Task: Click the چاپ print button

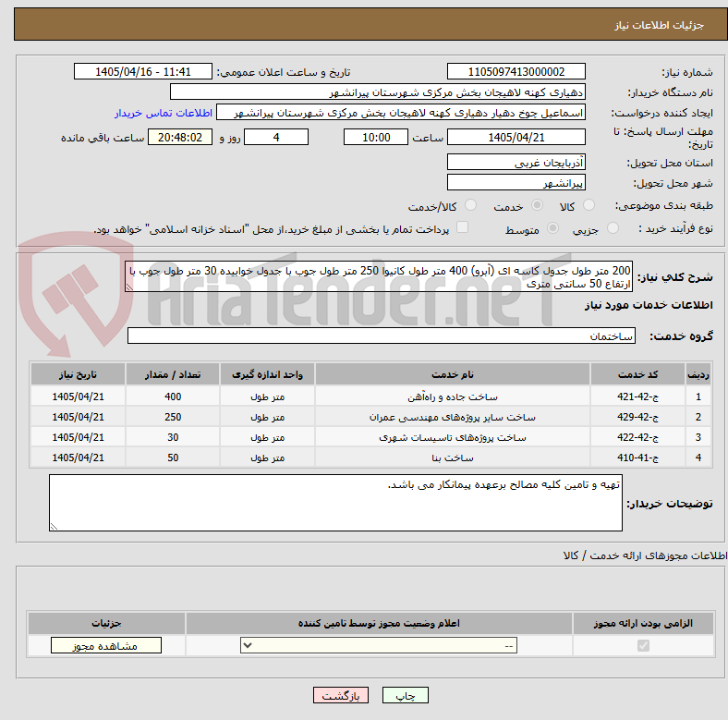Action: [405, 695]
